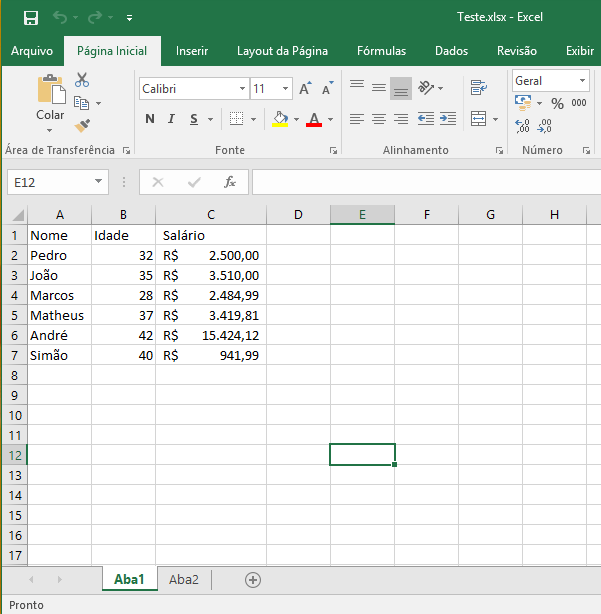Switch to the Inserir ribbon tab
This screenshot has width=601, height=614.
point(192,51)
